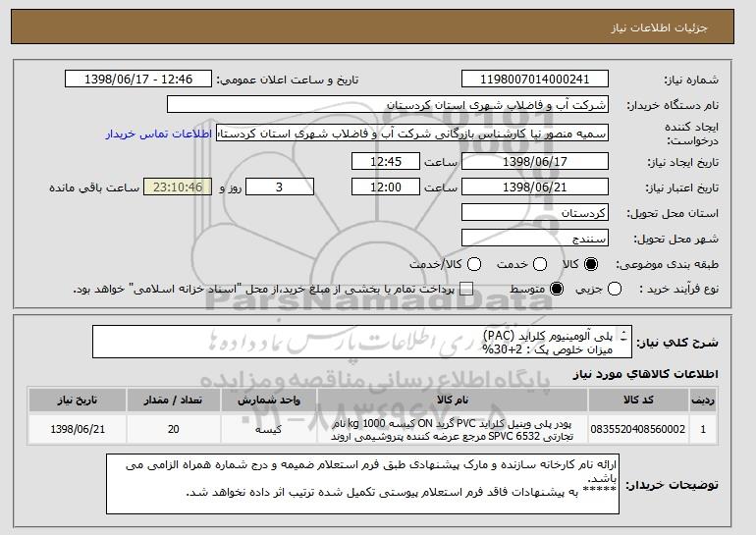Click the جزئیات اطلاعات نیاز header title

tap(660, 27)
